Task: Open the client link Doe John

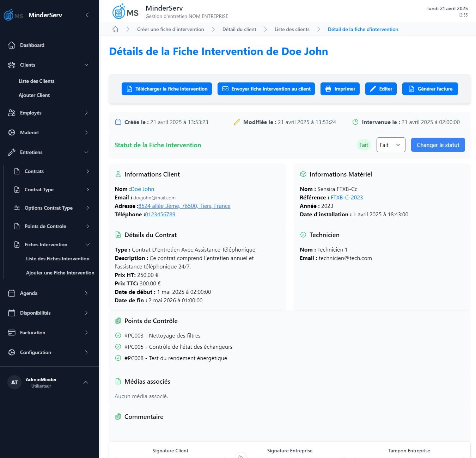Action: coord(142,189)
